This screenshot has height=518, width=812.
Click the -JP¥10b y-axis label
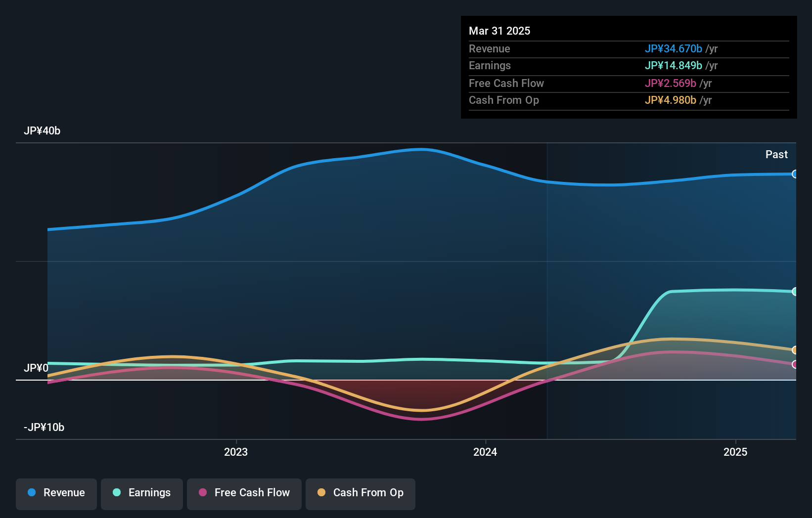44,428
